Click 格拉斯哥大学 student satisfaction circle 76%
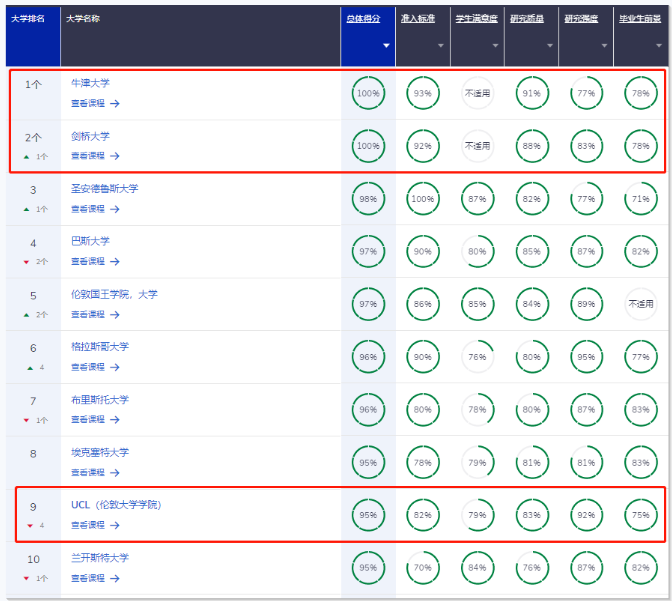672x601 pixels. coord(477,357)
